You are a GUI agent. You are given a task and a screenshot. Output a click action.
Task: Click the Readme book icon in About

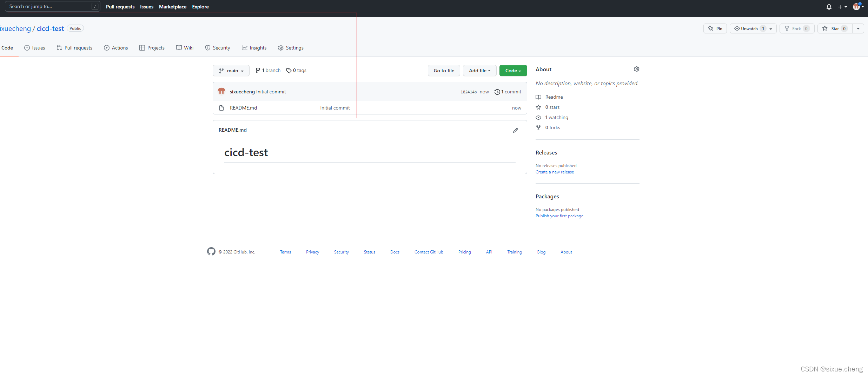(x=538, y=97)
